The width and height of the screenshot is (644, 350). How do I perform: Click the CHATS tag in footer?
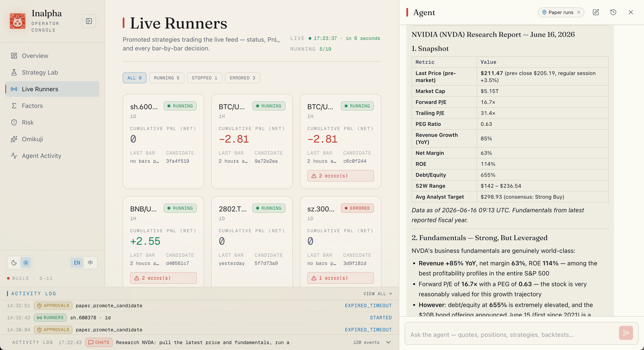(x=99, y=342)
